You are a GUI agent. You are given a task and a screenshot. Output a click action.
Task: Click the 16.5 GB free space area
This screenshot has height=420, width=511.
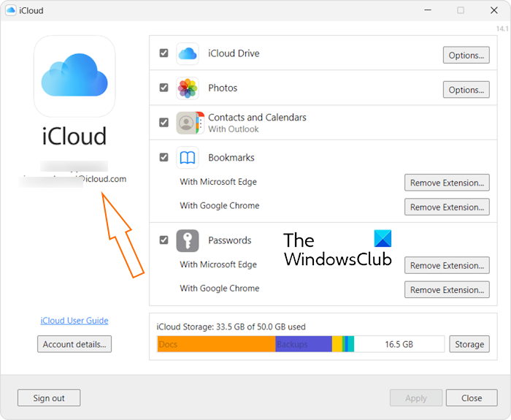399,344
